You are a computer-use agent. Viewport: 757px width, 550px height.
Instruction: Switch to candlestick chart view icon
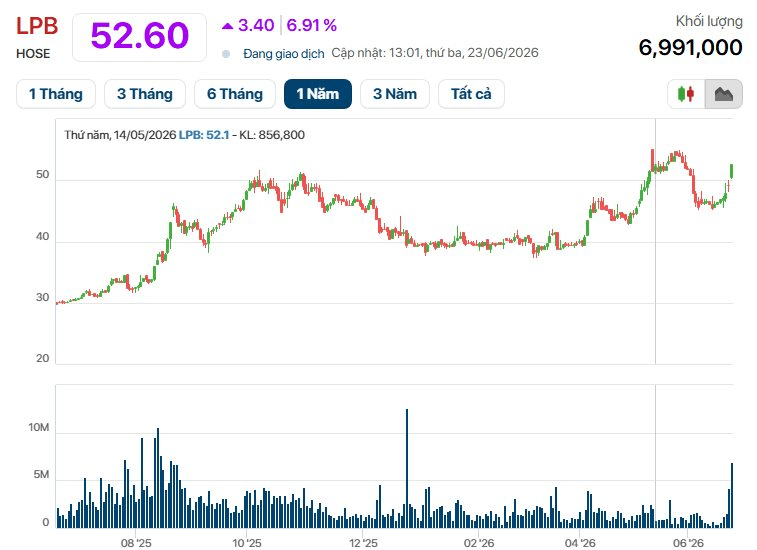(x=686, y=94)
